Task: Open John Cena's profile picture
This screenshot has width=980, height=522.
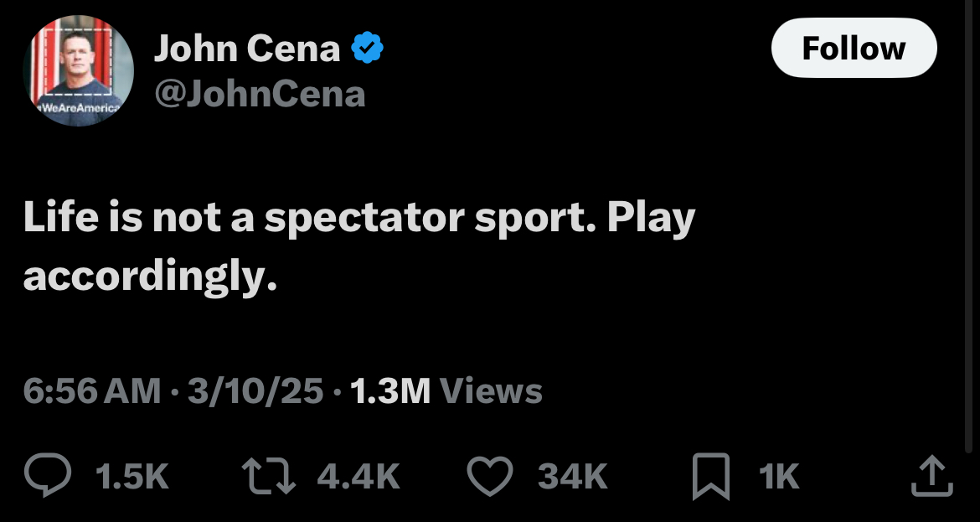Action: (x=78, y=69)
